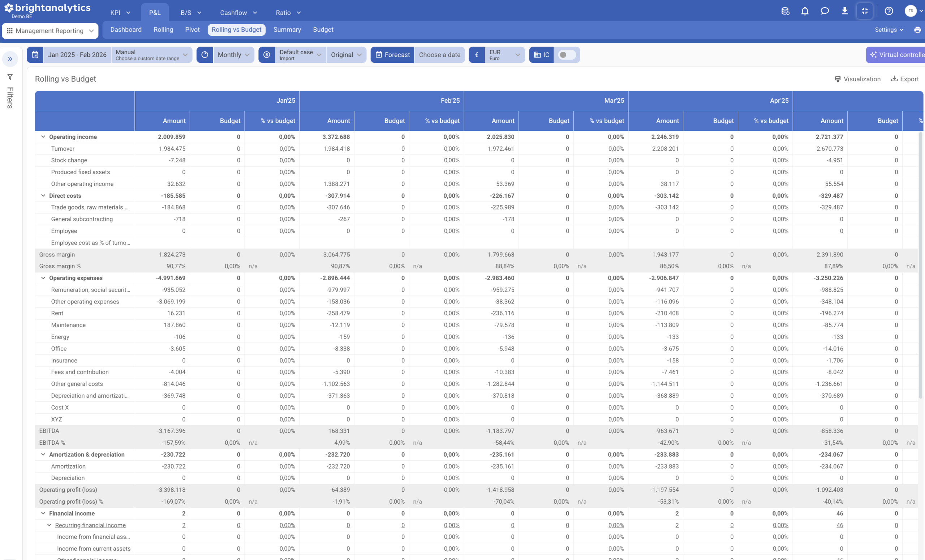Click the Recurring financial income link
Screen dimensions: 925x560
90,525
